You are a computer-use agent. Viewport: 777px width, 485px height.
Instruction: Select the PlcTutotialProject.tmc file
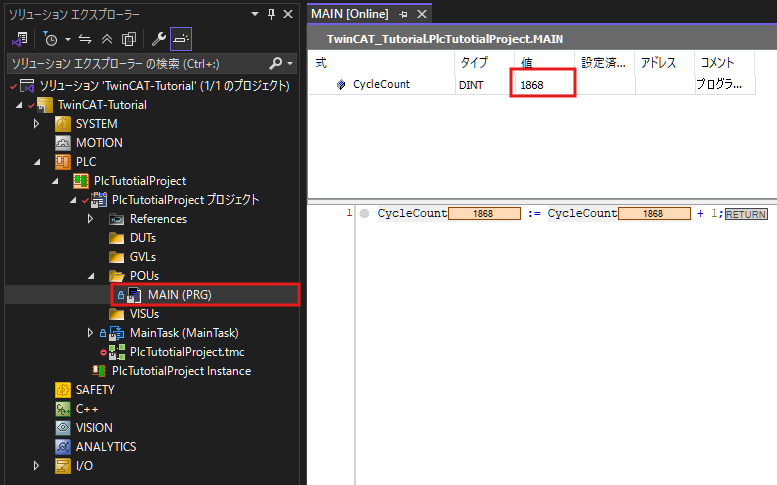pos(187,352)
